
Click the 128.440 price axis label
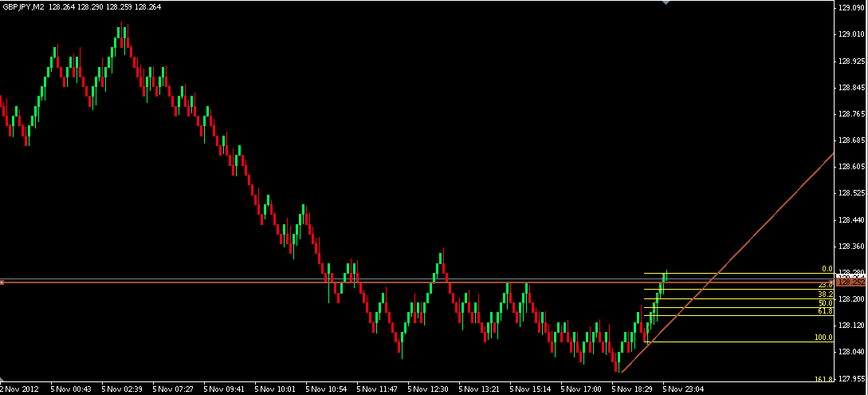(x=853, y=220)
